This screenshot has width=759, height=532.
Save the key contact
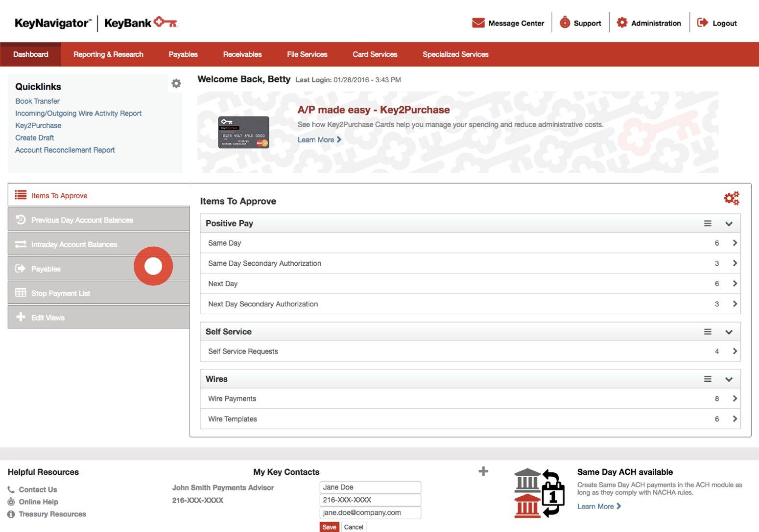tap(329, 527)
